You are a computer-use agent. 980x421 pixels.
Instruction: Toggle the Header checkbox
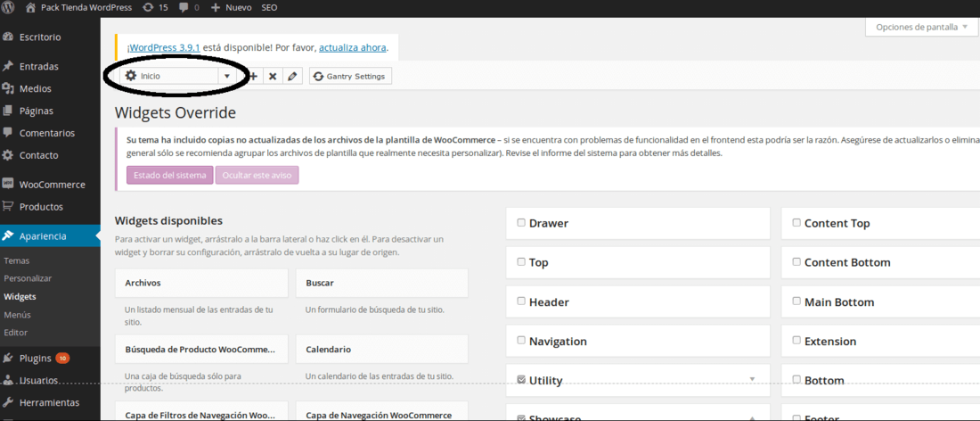point(520,301)
